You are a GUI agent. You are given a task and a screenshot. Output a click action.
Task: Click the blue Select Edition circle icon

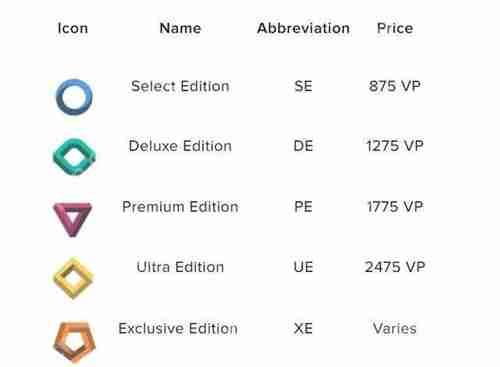(x=74, y=97)
